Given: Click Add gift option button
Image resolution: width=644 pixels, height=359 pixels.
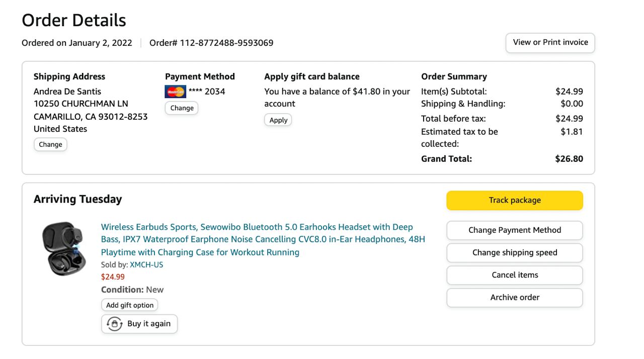Looking at the screenshot, I should coord(130,305).
